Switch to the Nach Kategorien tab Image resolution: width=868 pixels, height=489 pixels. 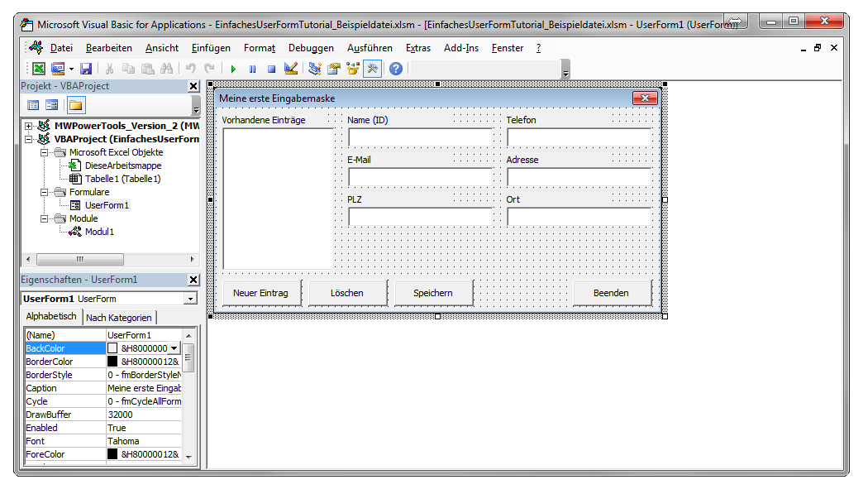pyautogui.click(x=119, y=318)
